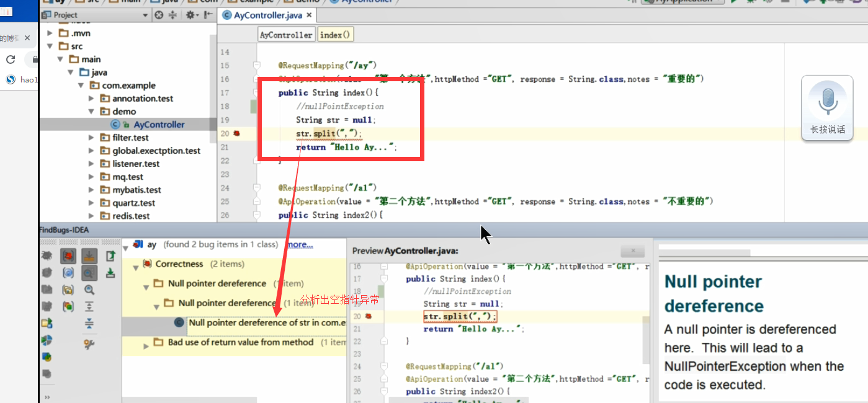Open FindBugs plugin settings wrench
This screenshot has width=868, height=403.
click(x=89, y=344)
